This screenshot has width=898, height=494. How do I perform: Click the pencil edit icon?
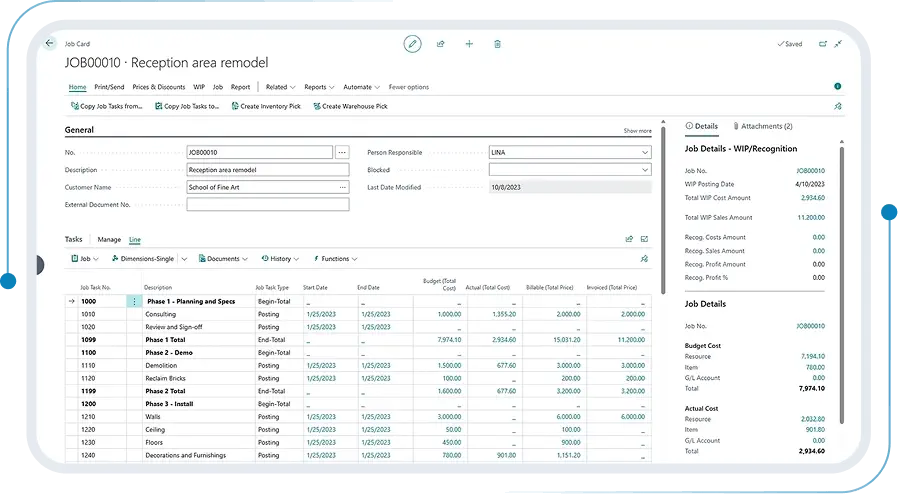412,44
